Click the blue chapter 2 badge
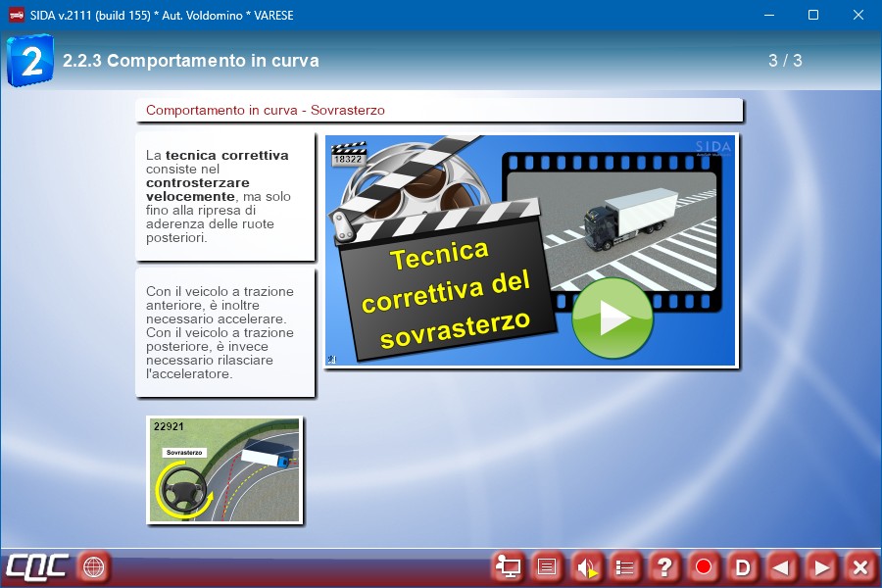 tap(30, 61)
